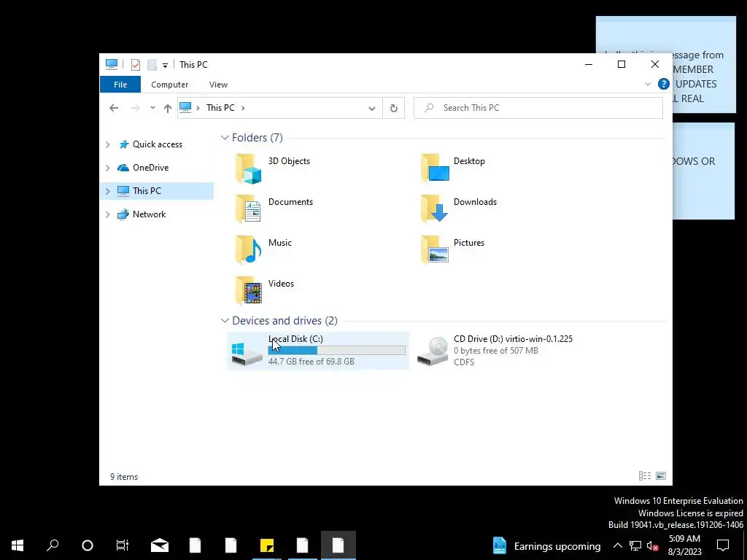Select the CD Drive (D:) virtio-win icon
This screenshot has height=560, width=747.
coord(433,351)
